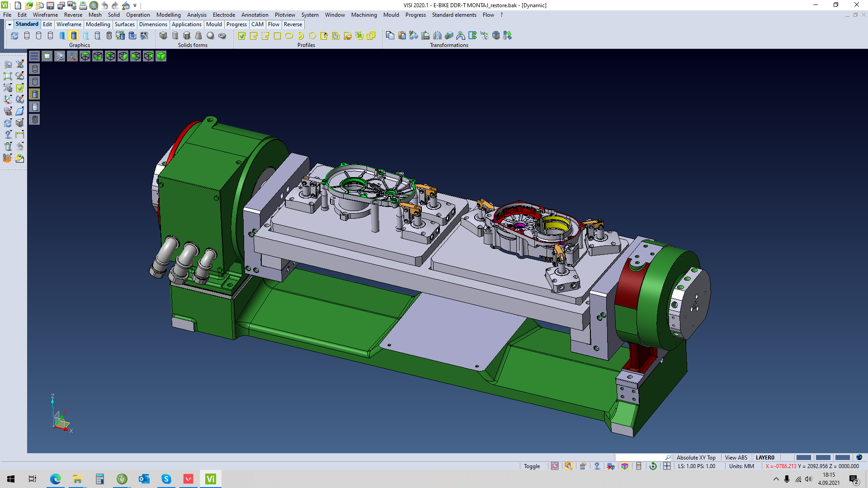Create a cone solid form

198,36
